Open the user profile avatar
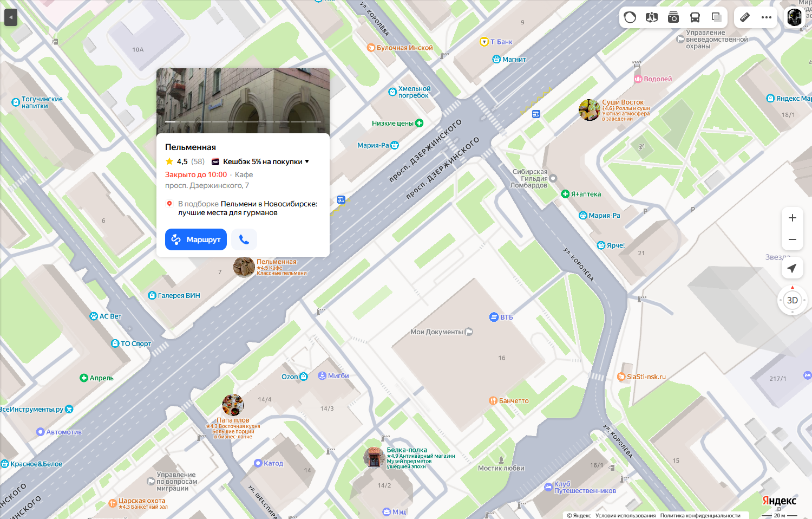Image resolution: width=812 pixels, height=519 pixels. (794, 17)
